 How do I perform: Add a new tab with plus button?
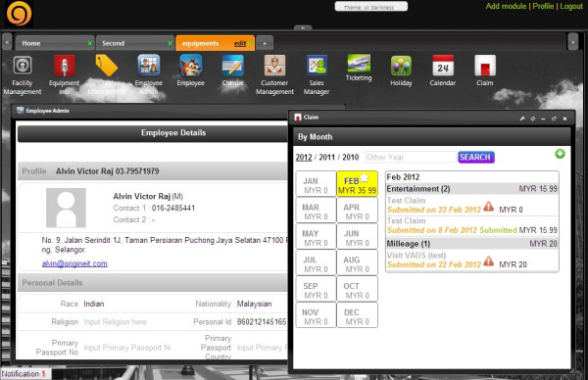[265, 43]
